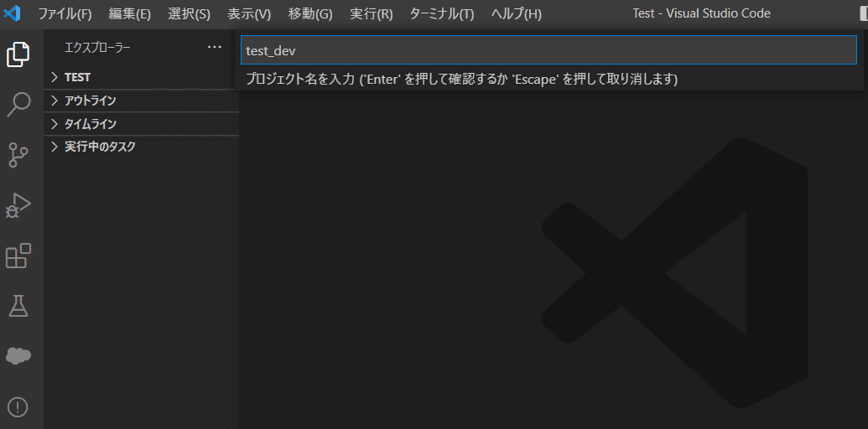Open the ファイル(F) menu
868x429 pixels.
65,14
